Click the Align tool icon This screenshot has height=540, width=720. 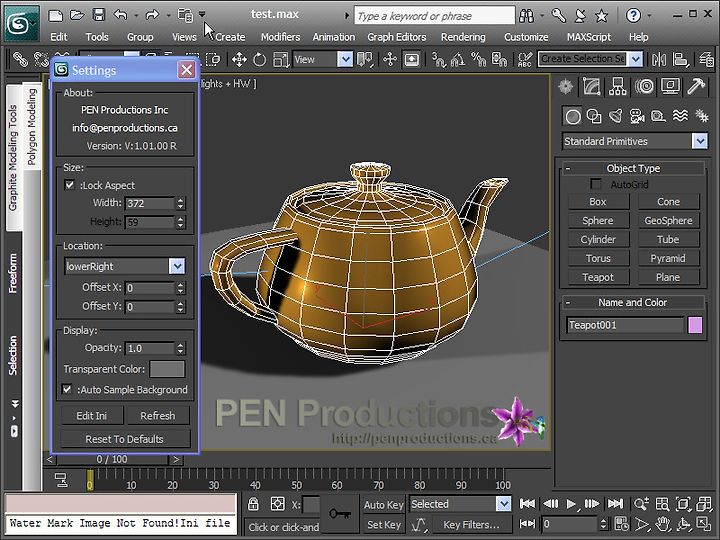(x=680, y=59)
